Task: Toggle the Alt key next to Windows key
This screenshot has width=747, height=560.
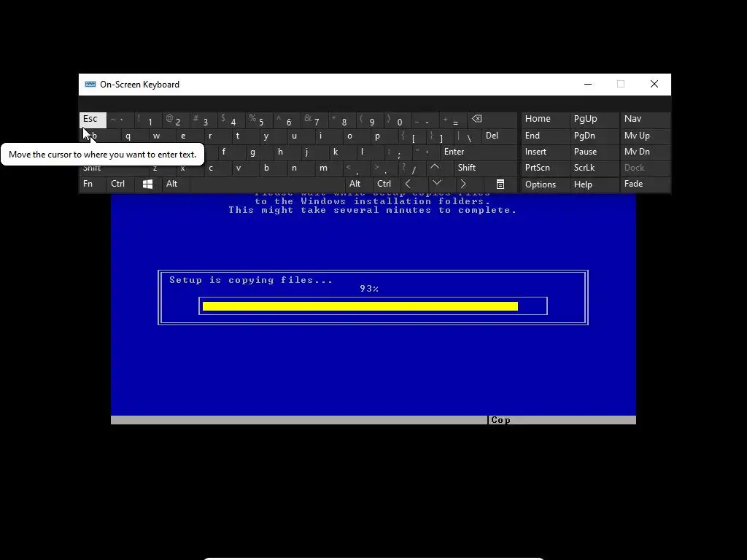Action: 176,184
